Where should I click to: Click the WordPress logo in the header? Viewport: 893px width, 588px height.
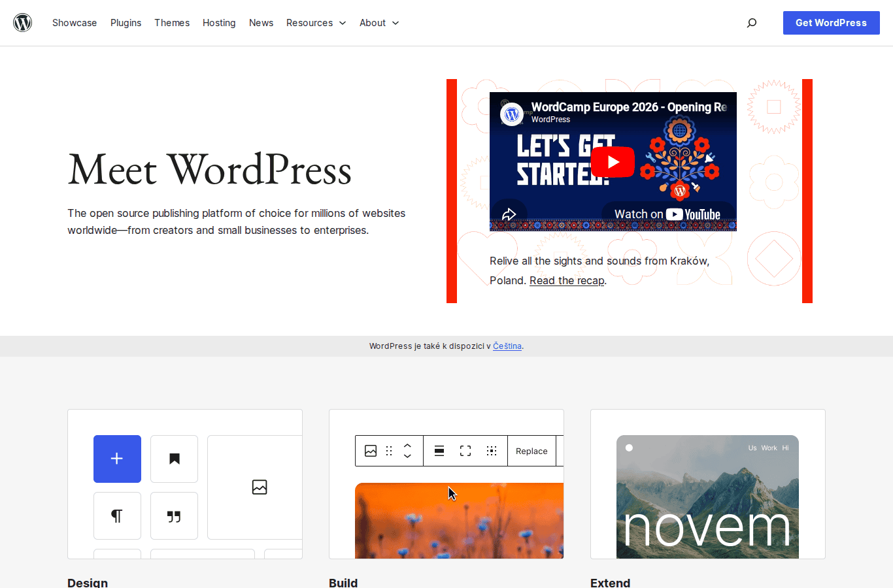pyautogui.click(x=23, y=23)
